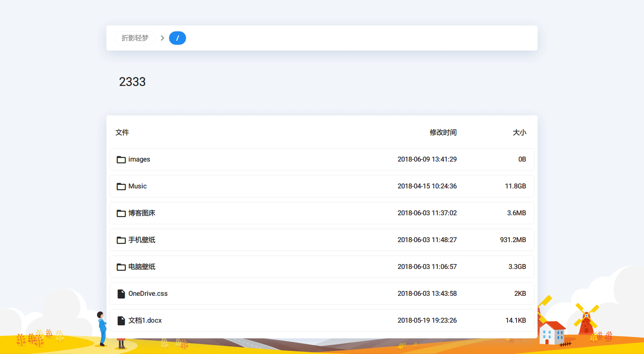Image resolution: width=644 pixels, height=354 pixels.
Task: Click the 手机壁纸 folder icon
Action: click(121, 240)
